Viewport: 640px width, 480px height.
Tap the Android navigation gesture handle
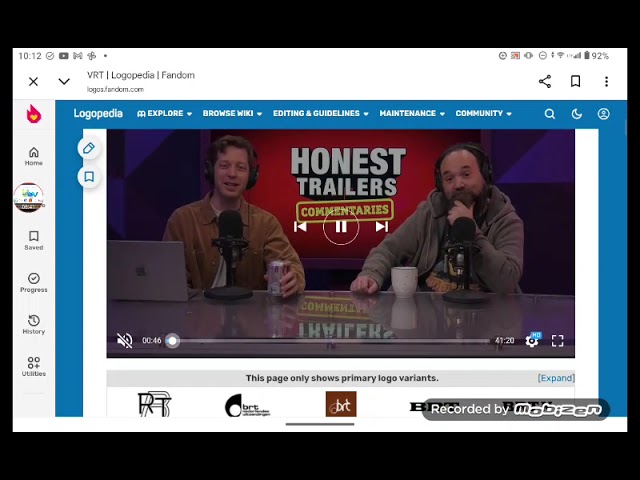(320, 424)
